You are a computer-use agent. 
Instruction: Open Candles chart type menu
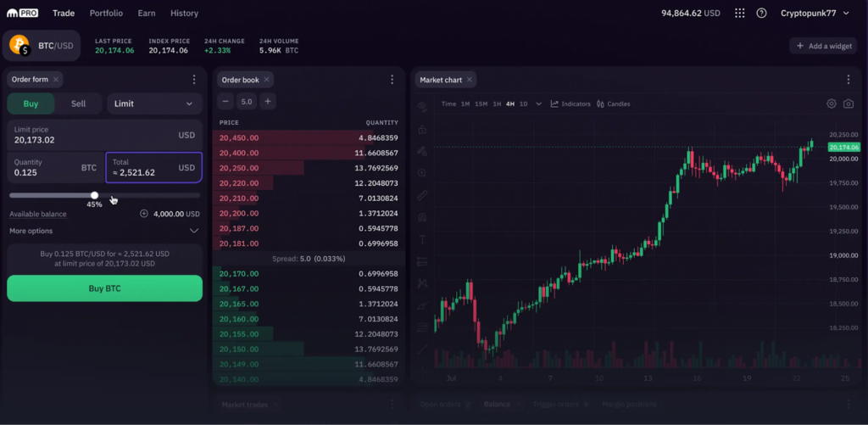click(614, 103)
